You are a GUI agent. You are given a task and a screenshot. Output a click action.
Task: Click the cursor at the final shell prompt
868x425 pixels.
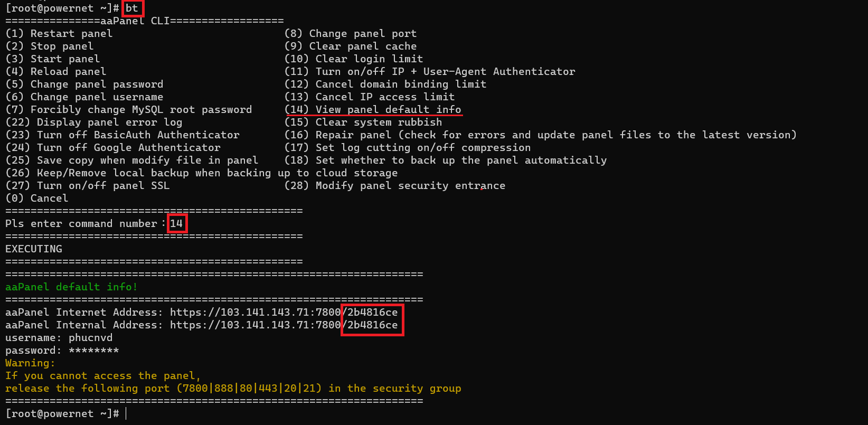click(x=126, y=413)
